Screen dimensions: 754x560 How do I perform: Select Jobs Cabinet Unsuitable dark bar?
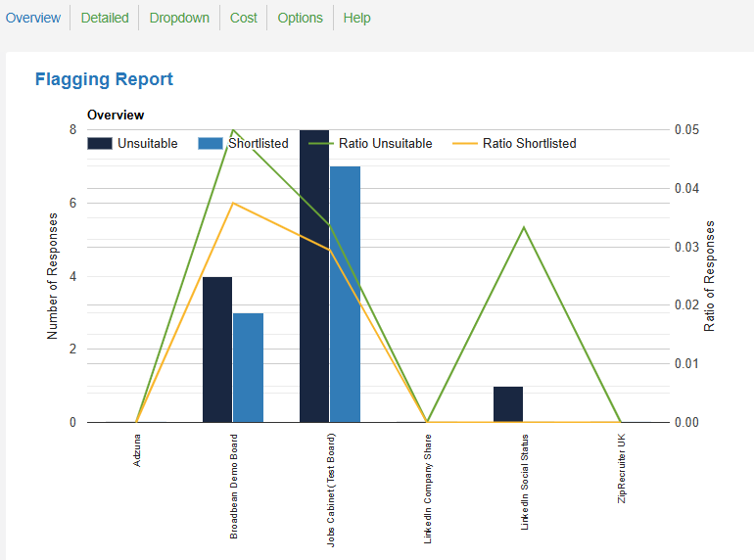pos(314,276)
